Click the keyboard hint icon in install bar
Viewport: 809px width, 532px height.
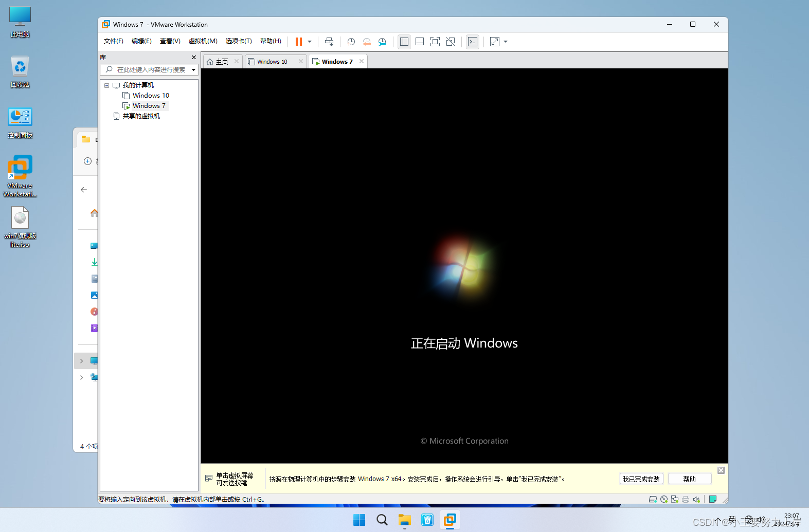tap(209, 479)
